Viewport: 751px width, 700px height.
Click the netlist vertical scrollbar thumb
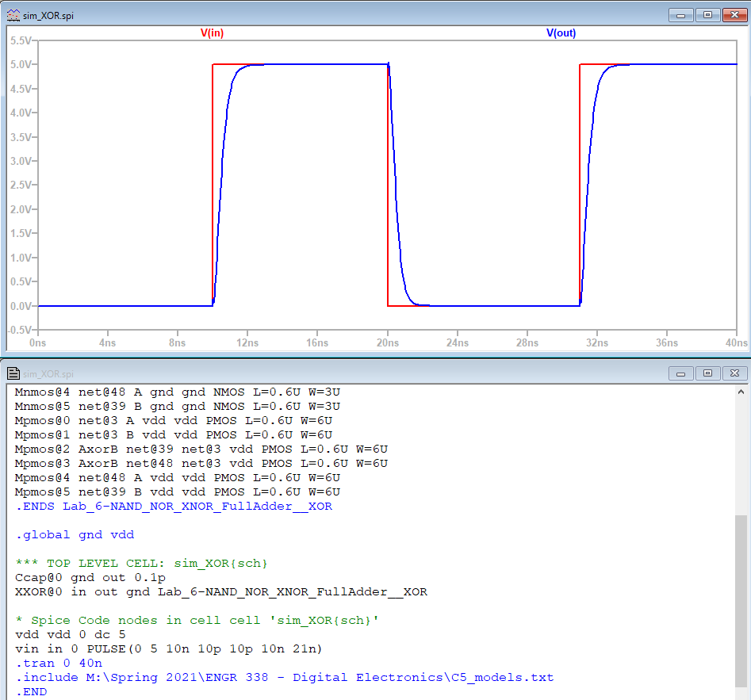tap(741, 602)
